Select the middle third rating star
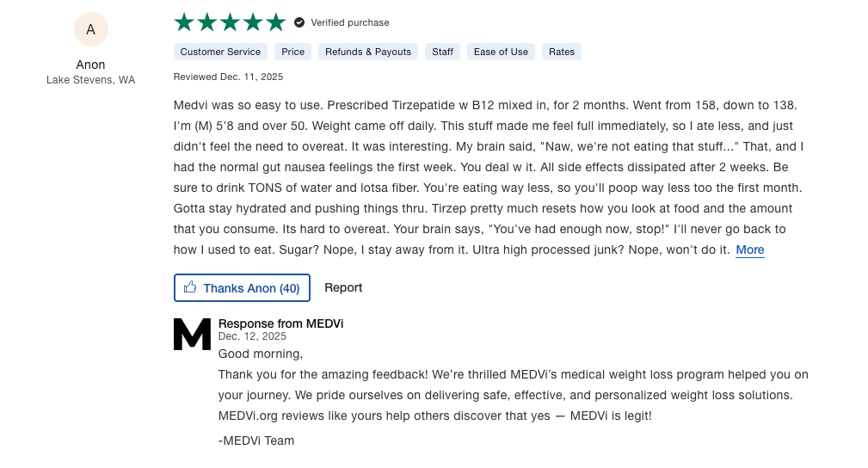The width and height of the screenshot is (868, 468). 230,22
